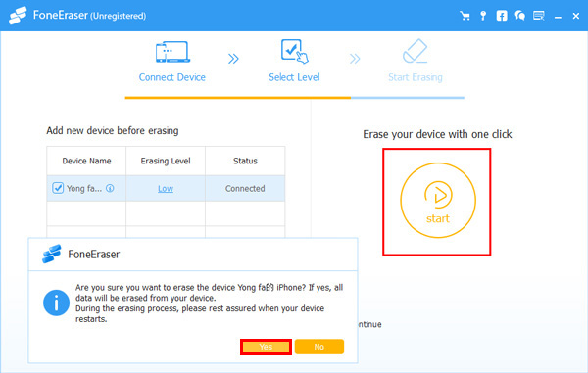The height and width of the screenshot is (373, 588).
Task: Minimize the FoneEraser window
Action: 558,16
